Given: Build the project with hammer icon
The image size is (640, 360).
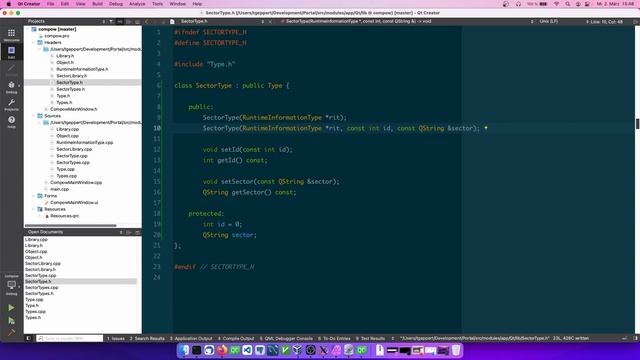Looking at the screenshot, I should click(11, 332).
